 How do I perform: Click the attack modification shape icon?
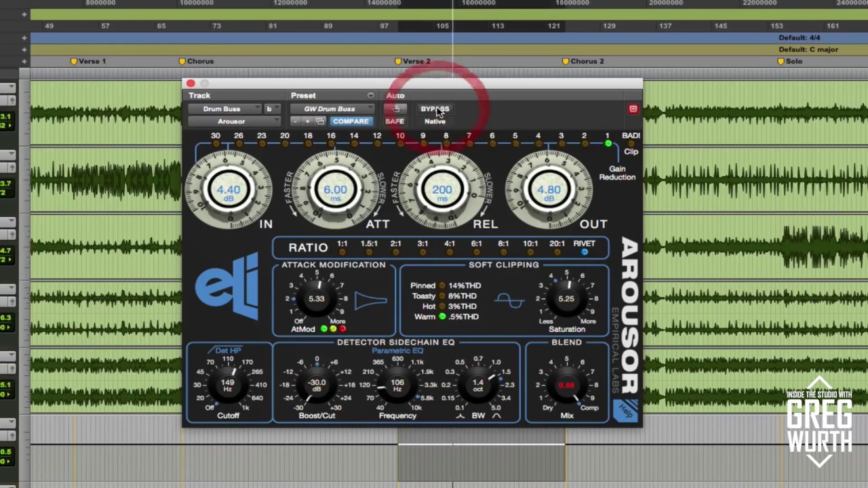(370, 300)
